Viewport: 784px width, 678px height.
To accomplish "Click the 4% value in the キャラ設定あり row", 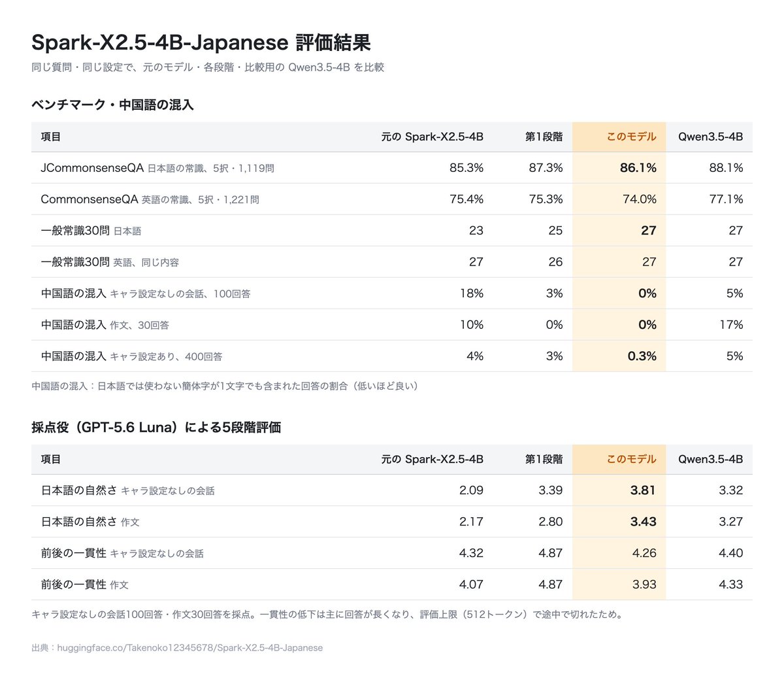I will coord(475,356).
